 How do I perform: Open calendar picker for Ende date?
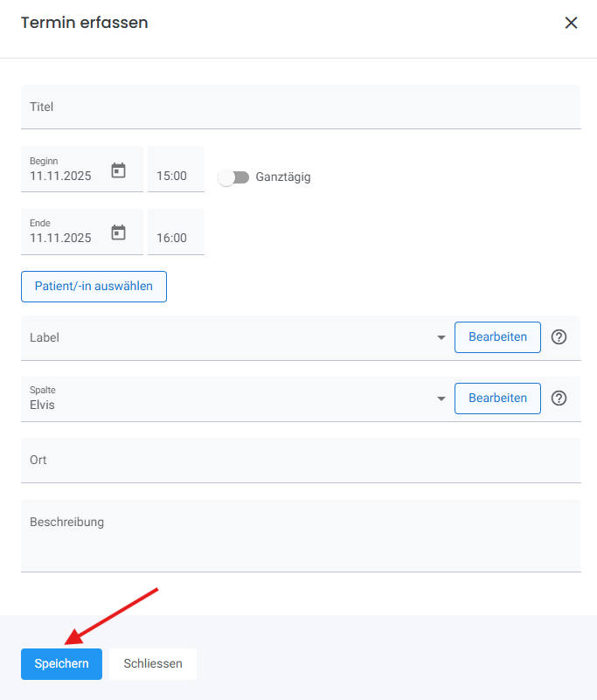point(118,232)
